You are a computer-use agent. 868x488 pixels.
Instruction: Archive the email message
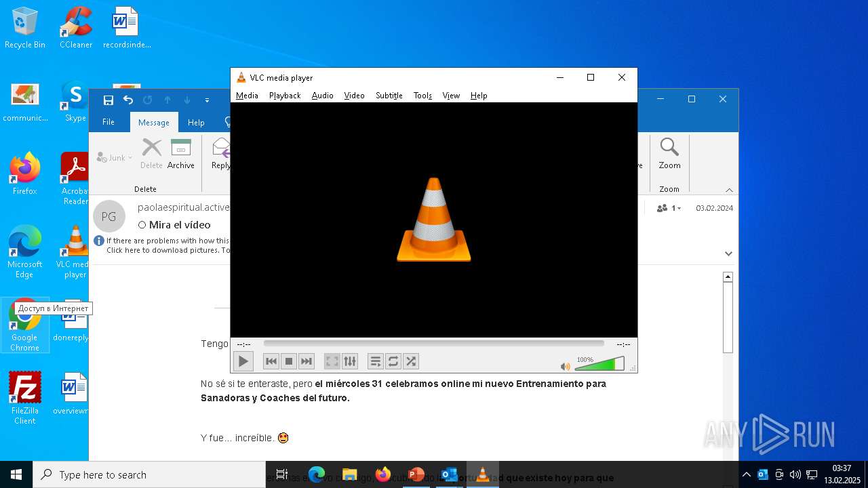pyautogui.click(x=181, y=153)
